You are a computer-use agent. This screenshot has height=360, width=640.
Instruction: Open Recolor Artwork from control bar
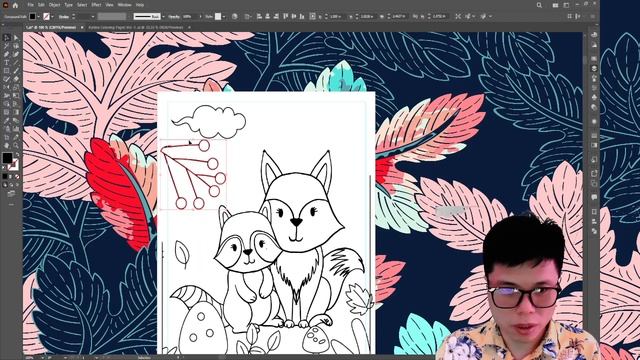click(x=234, y=16)
